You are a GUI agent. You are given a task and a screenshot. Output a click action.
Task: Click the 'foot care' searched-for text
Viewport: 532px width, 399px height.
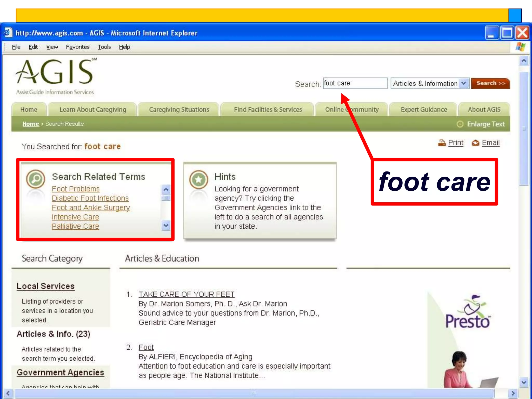point(103,147)
